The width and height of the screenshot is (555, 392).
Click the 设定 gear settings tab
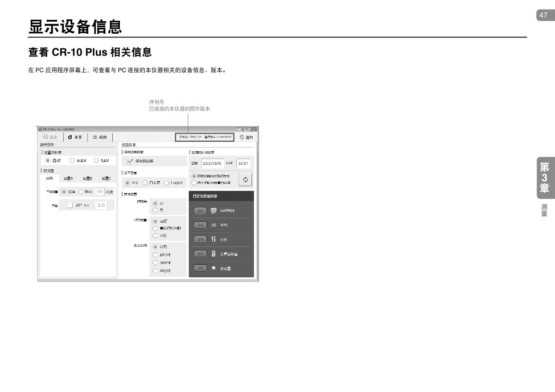50,137
